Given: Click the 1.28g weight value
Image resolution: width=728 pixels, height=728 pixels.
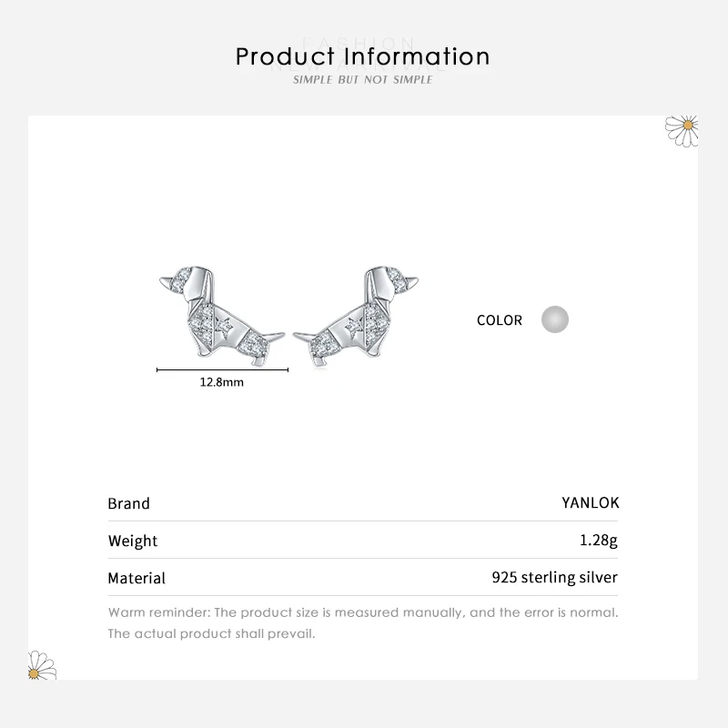Looking at the screenshot, I should point(599,541).
